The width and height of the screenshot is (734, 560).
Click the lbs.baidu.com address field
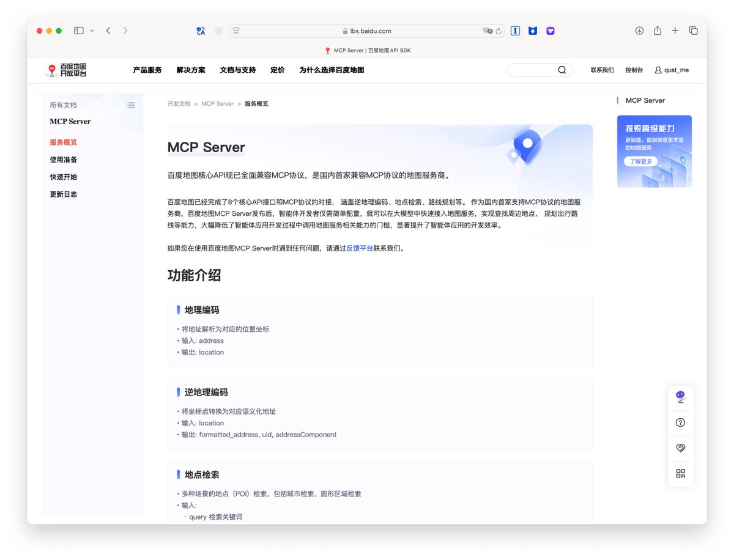point(367,31)
